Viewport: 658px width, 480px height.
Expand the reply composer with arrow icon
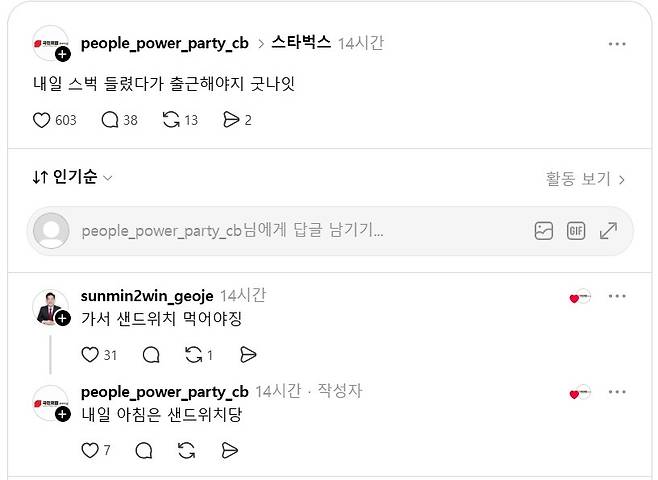[608, 231]
